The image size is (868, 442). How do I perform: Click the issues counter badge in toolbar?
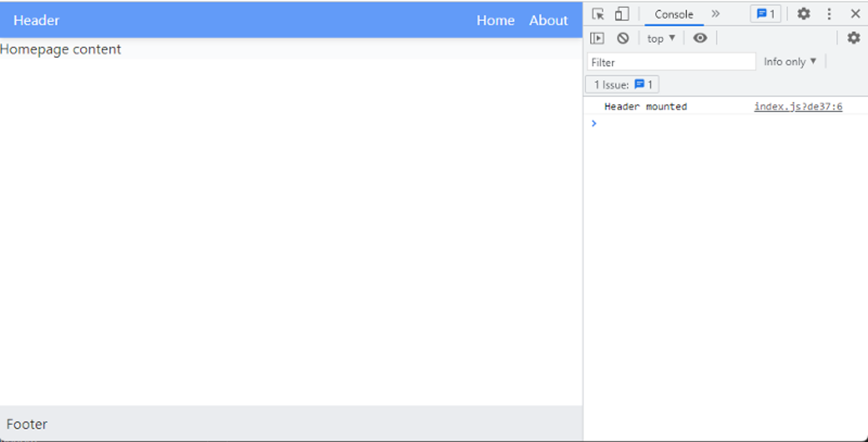[766, 14]
